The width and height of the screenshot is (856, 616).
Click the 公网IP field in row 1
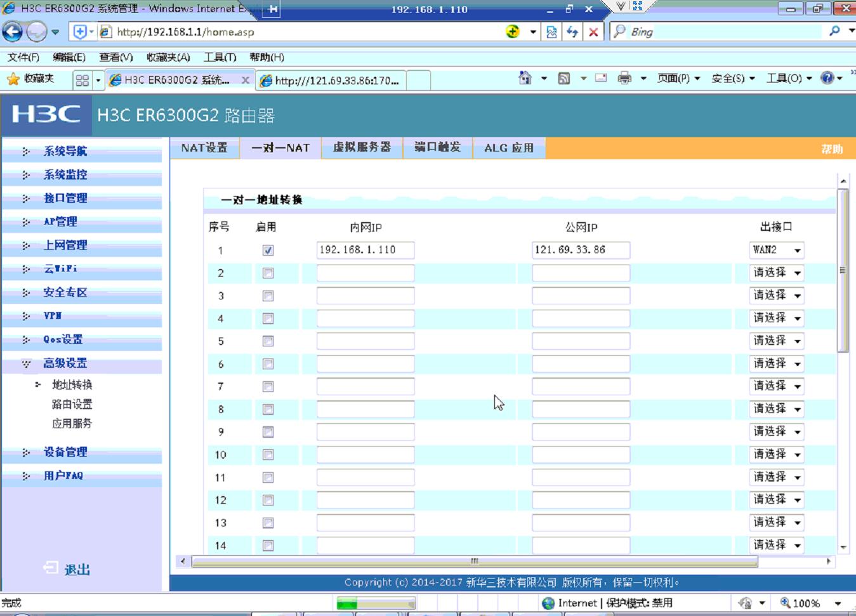point(581,250)
